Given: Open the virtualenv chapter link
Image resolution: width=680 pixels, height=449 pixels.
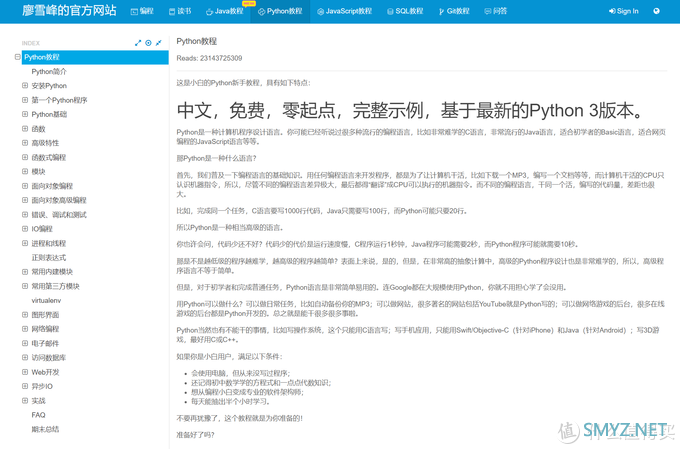Looking at the screenshot, I should point(46,300).
